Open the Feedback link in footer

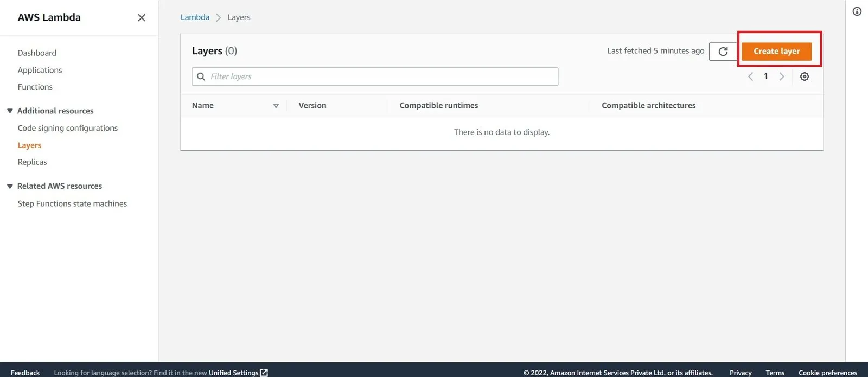pyautogui.click(x=25, y=373)
